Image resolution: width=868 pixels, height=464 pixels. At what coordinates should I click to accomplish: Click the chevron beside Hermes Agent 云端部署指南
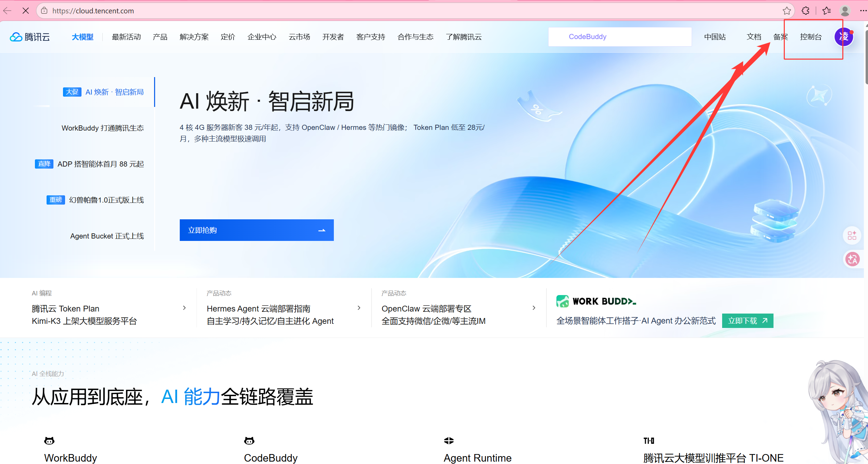click(x=359, y=308)
